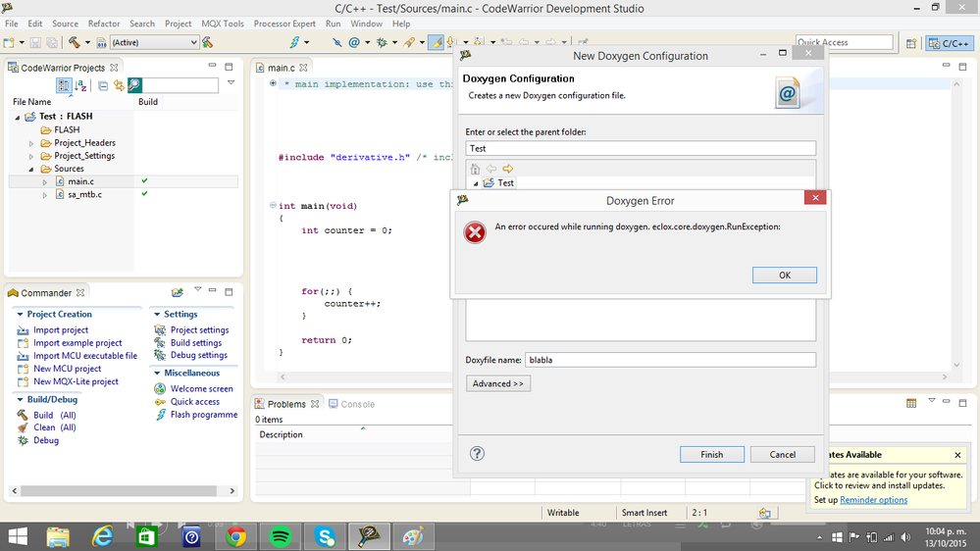980x551 pixels.
Task: Open the dropdown arrow next to Build hammer
Action: [x=87, y=42]
